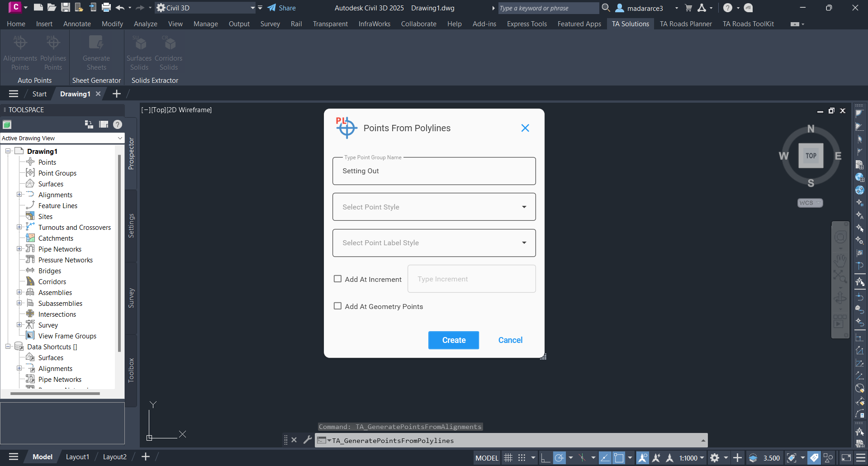Toggle annotation visibility in status bar
This screenshot has width=868, height=466.
[x=643, y=458]
